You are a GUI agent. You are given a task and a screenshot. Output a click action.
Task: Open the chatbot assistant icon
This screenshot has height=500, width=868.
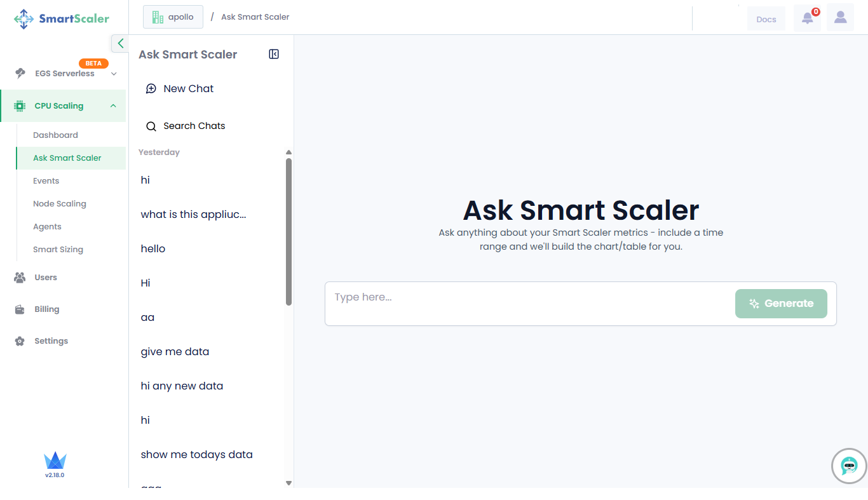point(849,466)
